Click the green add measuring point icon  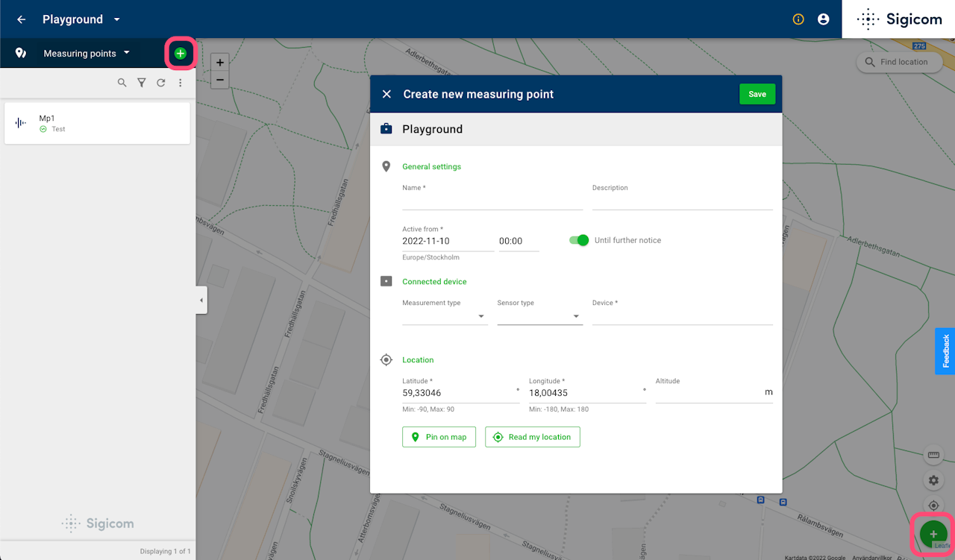pyautogui.click(x=180, y=54)
